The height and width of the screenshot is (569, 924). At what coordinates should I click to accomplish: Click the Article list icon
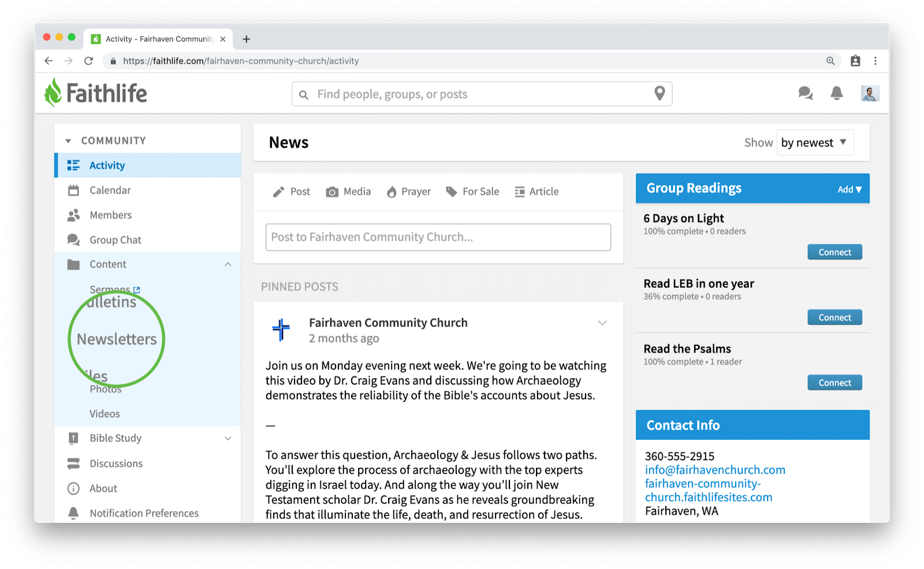520,192
